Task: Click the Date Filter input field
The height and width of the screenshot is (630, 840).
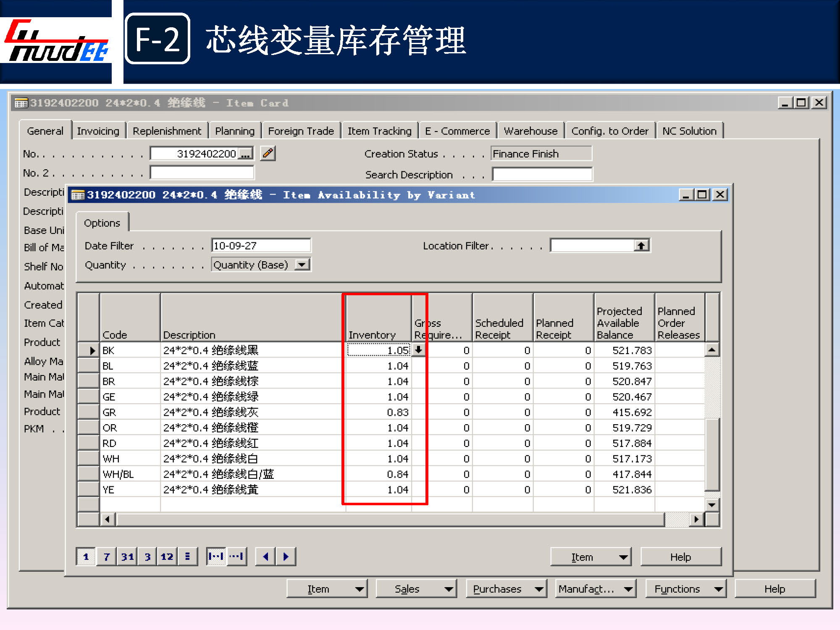Action: [260, 246]
